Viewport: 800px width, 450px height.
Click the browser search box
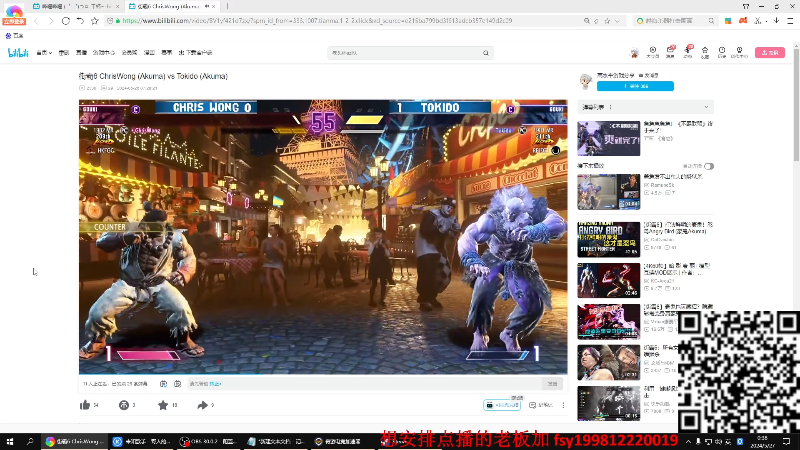click(x=674, y=21)
